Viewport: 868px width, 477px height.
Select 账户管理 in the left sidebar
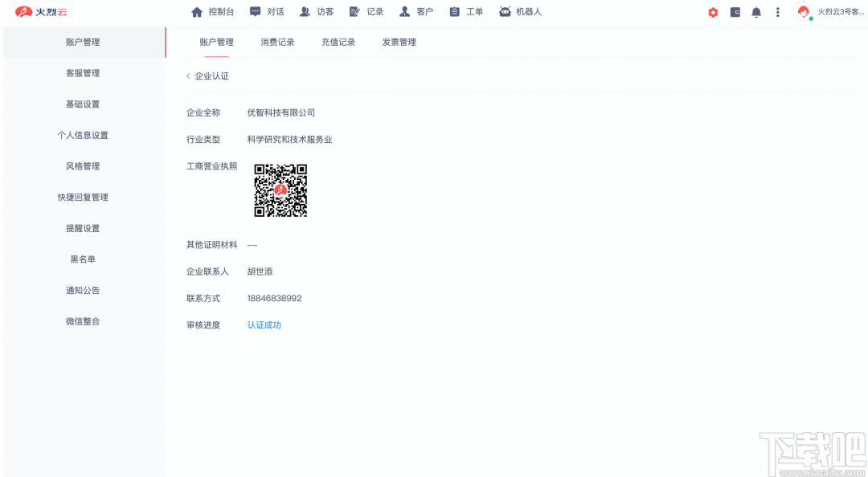(84, 42)
